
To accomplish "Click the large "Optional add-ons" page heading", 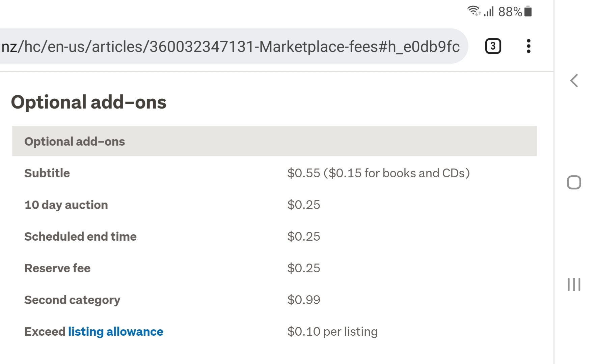I will point(88,102).
